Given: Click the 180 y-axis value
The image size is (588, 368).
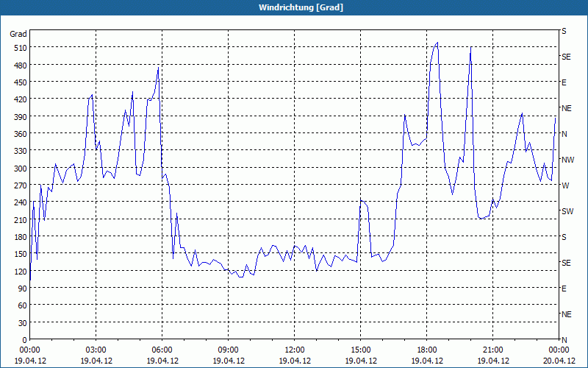Looking at the screenshot, I should point(21,236).
